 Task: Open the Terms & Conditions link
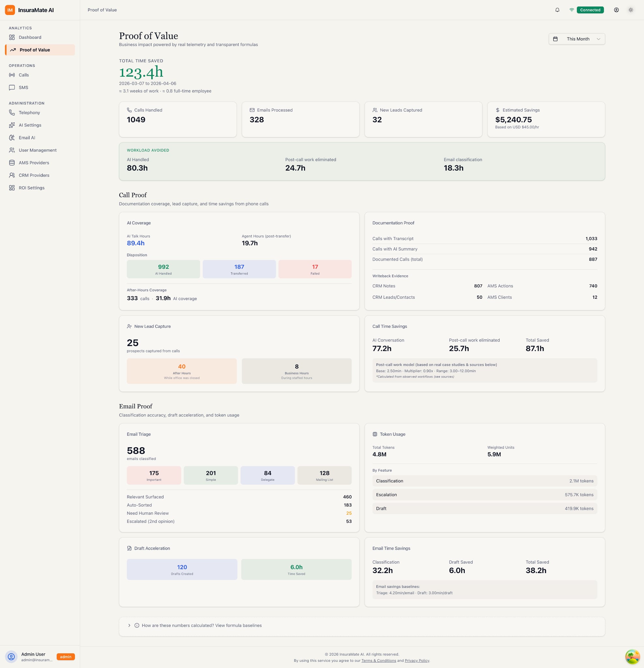pos(379,660)
